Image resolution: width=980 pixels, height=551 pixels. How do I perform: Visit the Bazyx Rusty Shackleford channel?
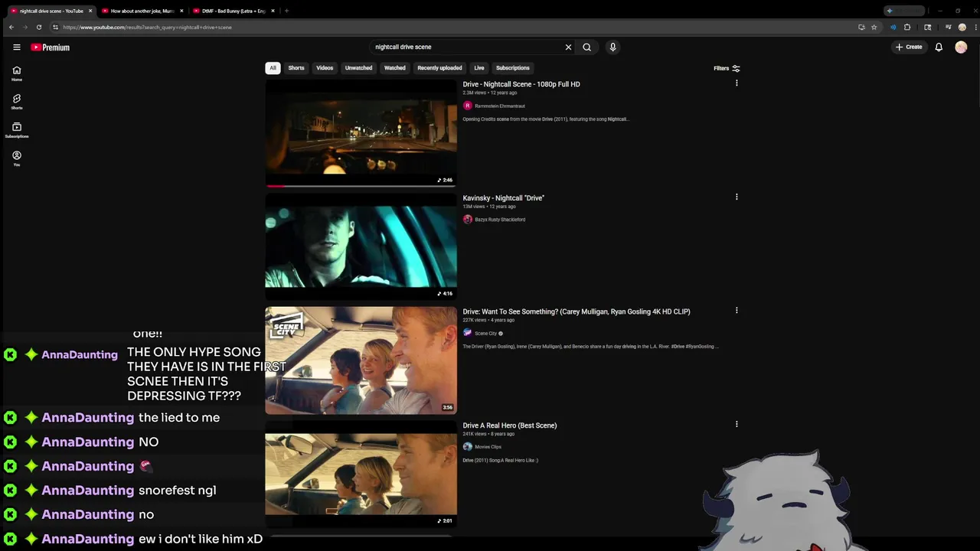click(x=500, y=220)
